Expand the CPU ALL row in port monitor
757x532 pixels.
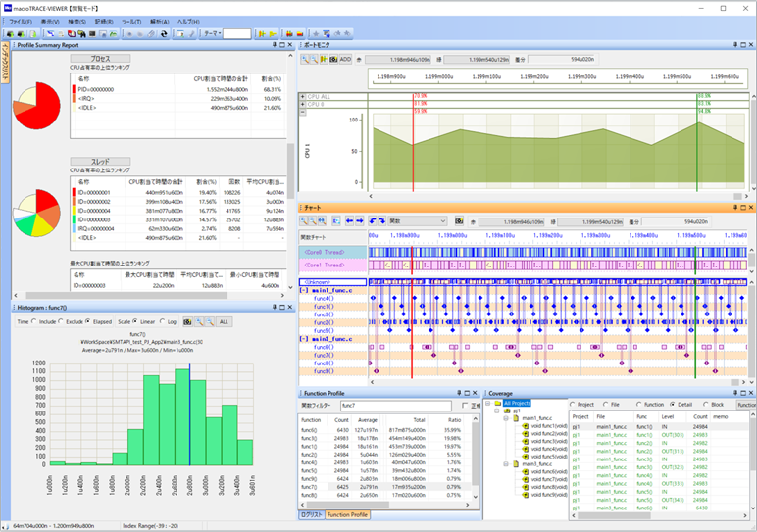(303, 96)
